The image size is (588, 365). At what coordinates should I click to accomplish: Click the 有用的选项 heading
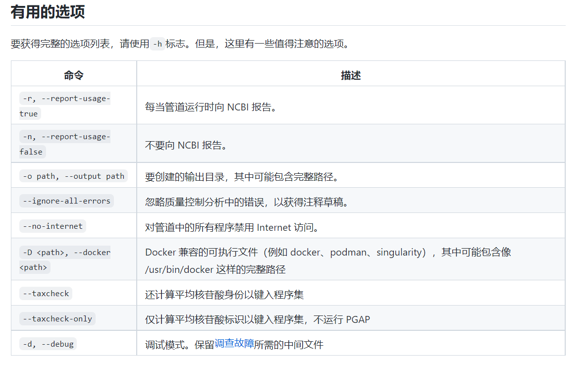click(46, 12)
